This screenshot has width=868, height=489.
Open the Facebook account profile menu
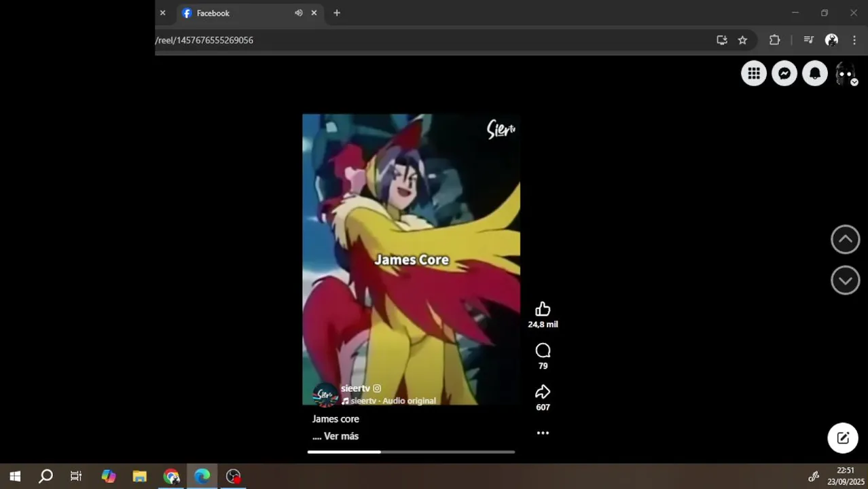point(846,73)
